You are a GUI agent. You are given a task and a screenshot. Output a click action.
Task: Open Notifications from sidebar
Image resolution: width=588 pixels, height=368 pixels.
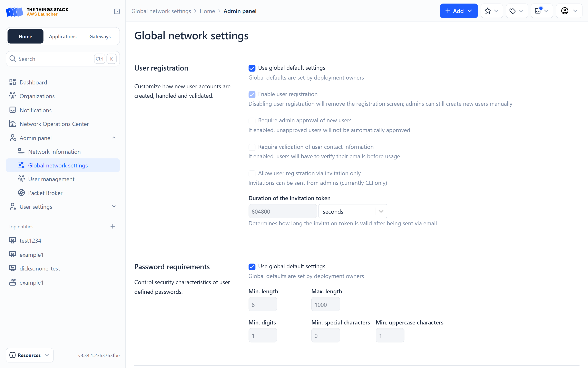pos(63,110)
